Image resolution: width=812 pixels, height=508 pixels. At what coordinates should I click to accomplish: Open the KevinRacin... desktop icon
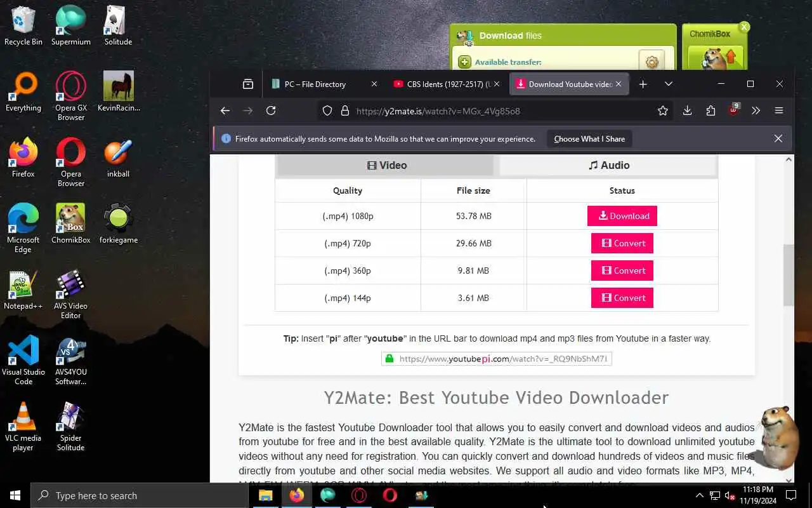pyautogui.click(x=119, y=92)
